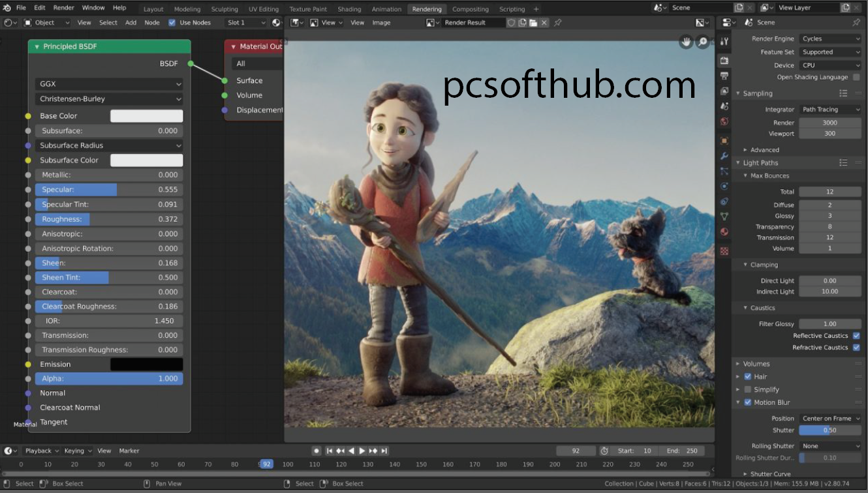Open the World properties globe icon
Screen dimensions: 868x493
724,122
